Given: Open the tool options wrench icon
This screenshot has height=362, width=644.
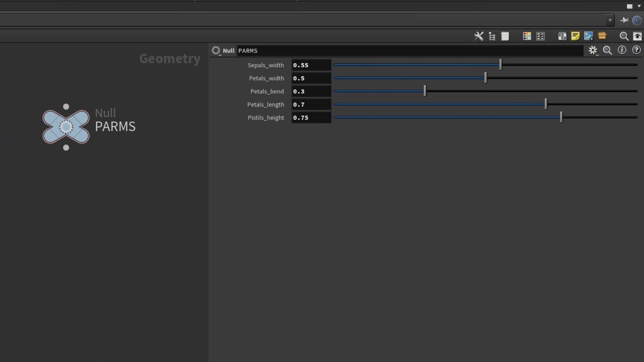Looking at the screenshot, I should tap(479, 36).
